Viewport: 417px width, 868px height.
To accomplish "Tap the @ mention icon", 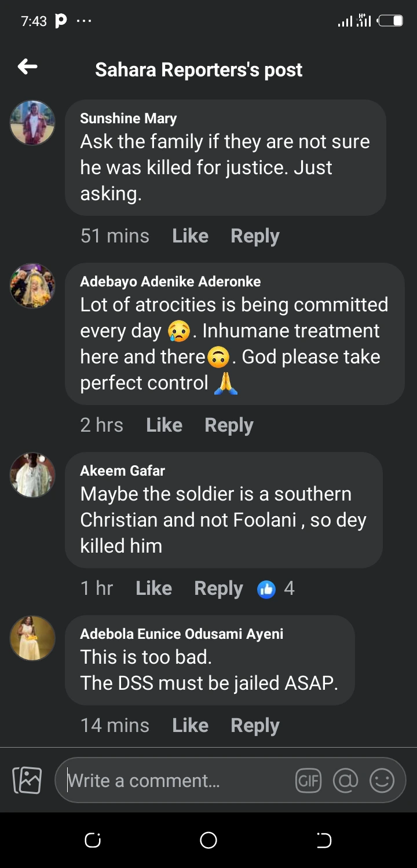I will point(345,781).
